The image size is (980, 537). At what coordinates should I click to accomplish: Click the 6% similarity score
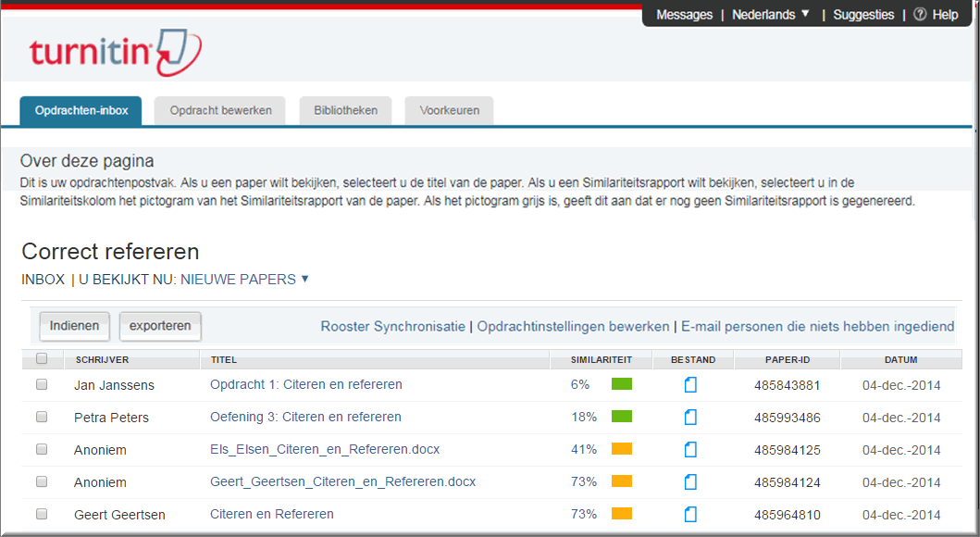580,384
